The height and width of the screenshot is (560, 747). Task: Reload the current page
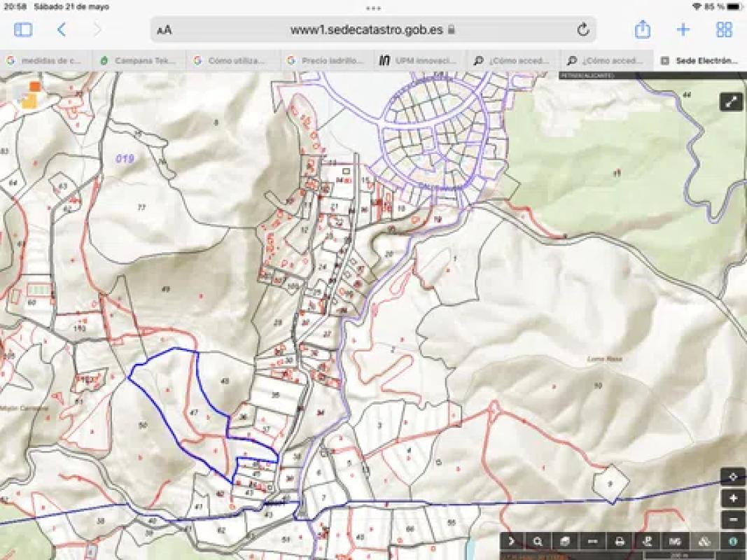pos(582,30)
